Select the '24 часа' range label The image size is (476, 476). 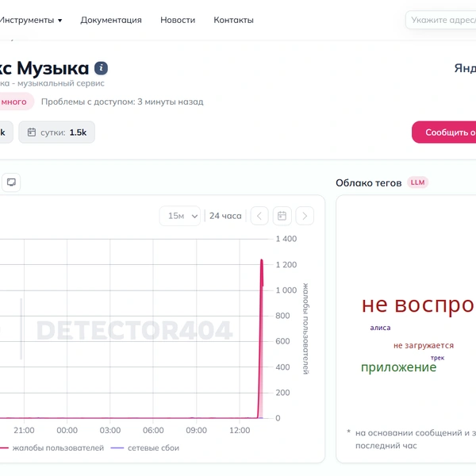(x=225, y=216)
